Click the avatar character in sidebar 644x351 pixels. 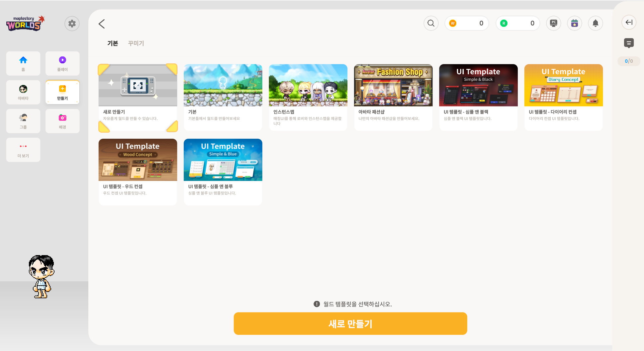coord(42,276)
